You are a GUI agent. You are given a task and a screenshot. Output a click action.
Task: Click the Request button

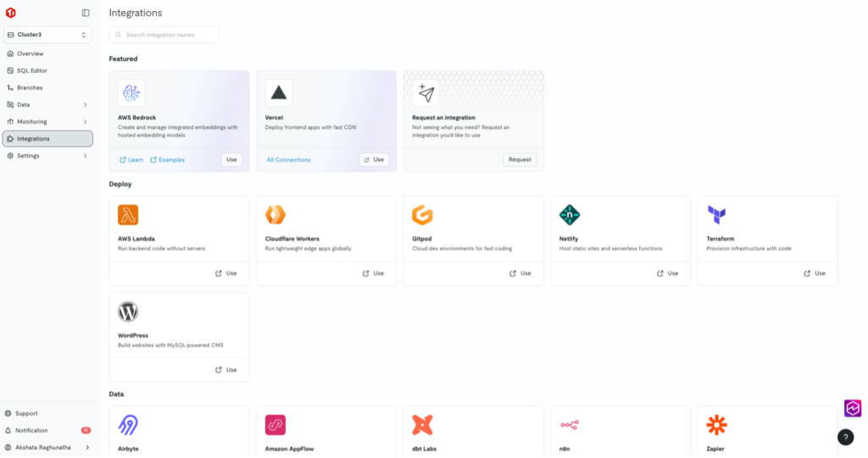click(520, 160)
